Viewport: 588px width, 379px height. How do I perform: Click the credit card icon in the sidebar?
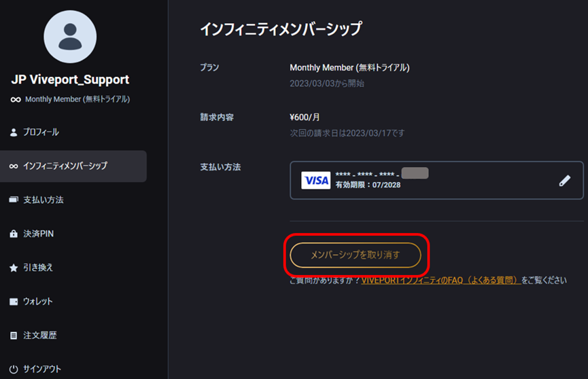click(14, 200)
